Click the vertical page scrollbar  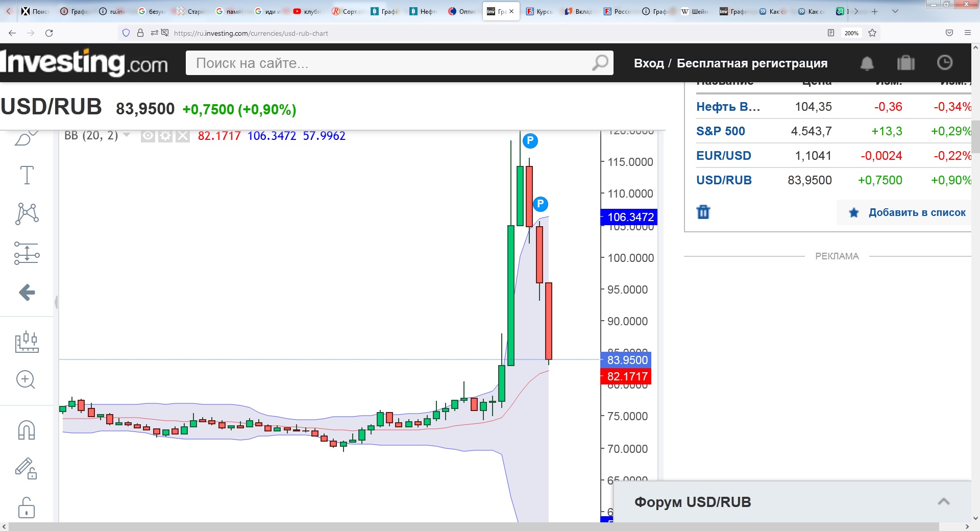(x=975, y=137)
